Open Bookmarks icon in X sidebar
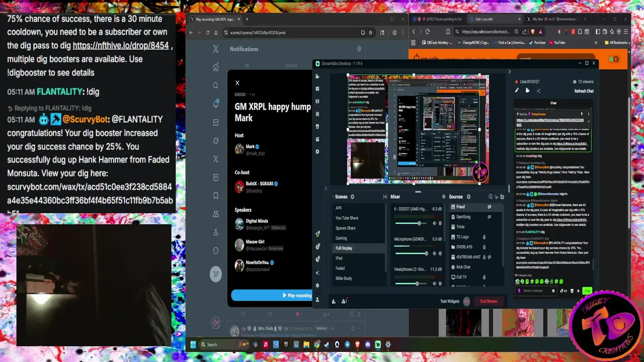The image size is (644, 362). (x=216, y=196)
